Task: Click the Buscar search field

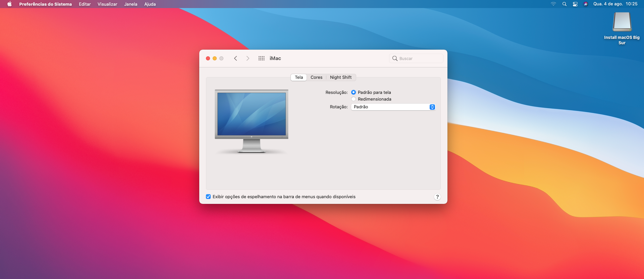Action: [x=416, y=58]
